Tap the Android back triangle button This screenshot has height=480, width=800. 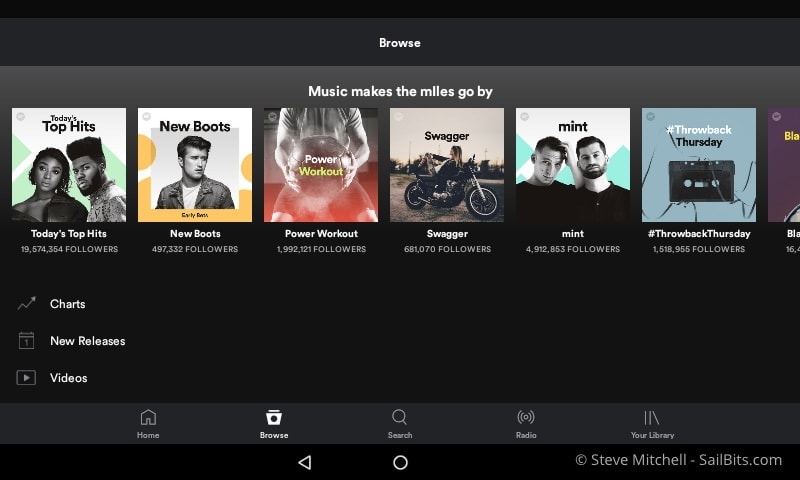click(x=305, y=462)
